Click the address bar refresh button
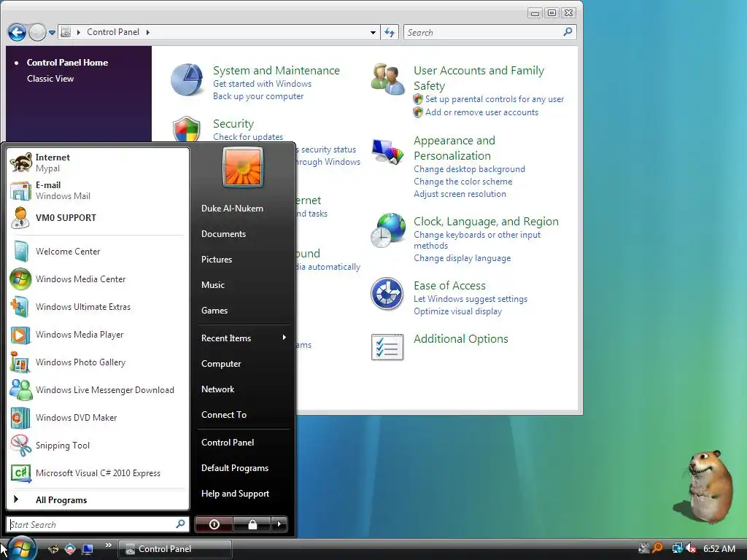 [390, 32]
